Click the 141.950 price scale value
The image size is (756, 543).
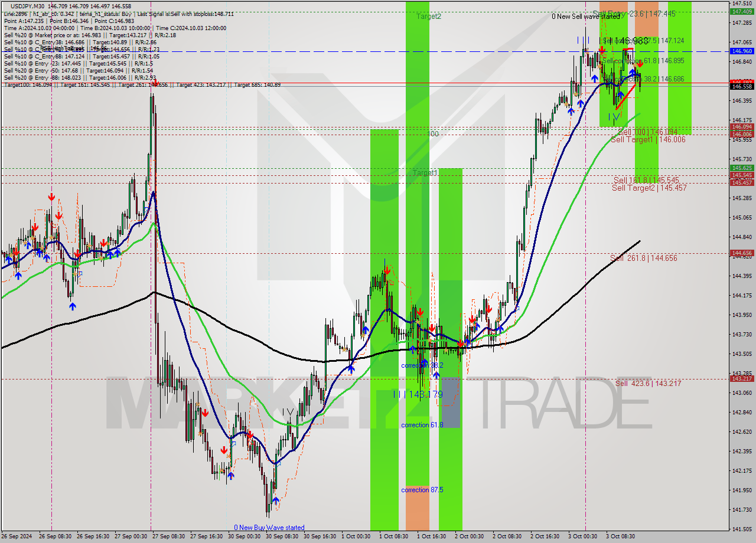[742, 490]
